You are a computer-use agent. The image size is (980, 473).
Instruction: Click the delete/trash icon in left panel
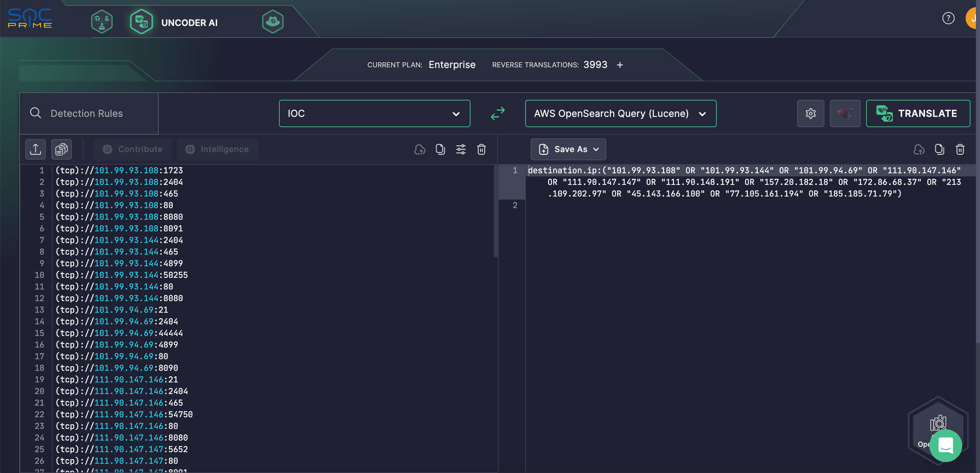[x=482, y=149]
